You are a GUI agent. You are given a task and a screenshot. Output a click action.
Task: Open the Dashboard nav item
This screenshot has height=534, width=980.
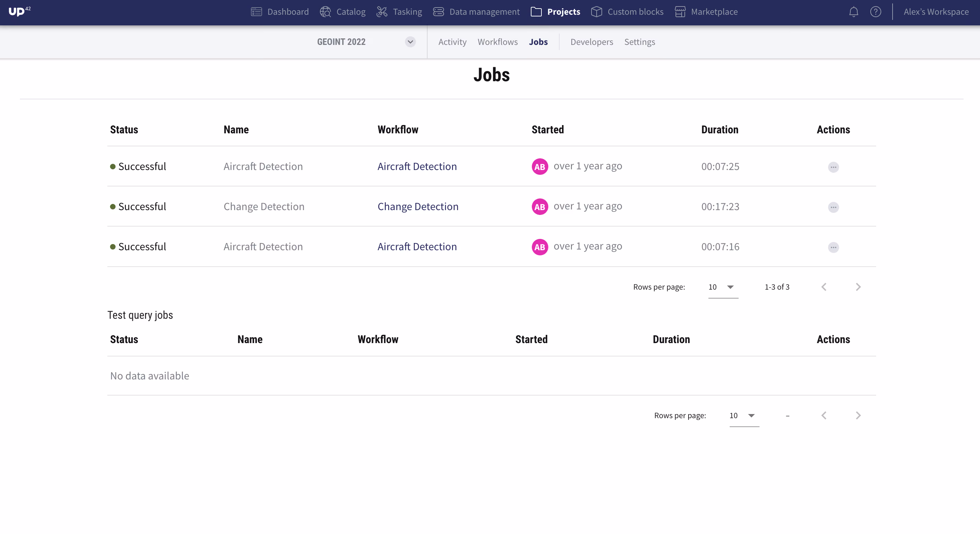(280, 12)
